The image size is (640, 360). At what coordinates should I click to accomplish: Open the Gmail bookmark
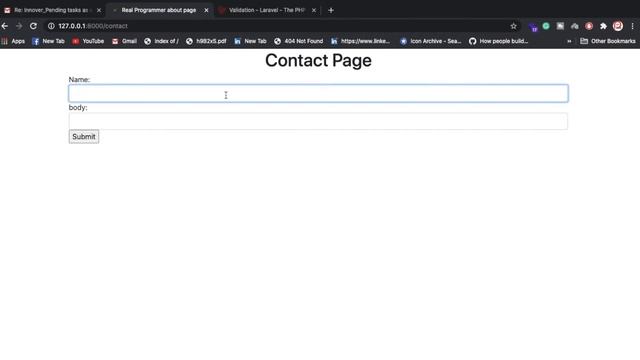coord(124,41)
